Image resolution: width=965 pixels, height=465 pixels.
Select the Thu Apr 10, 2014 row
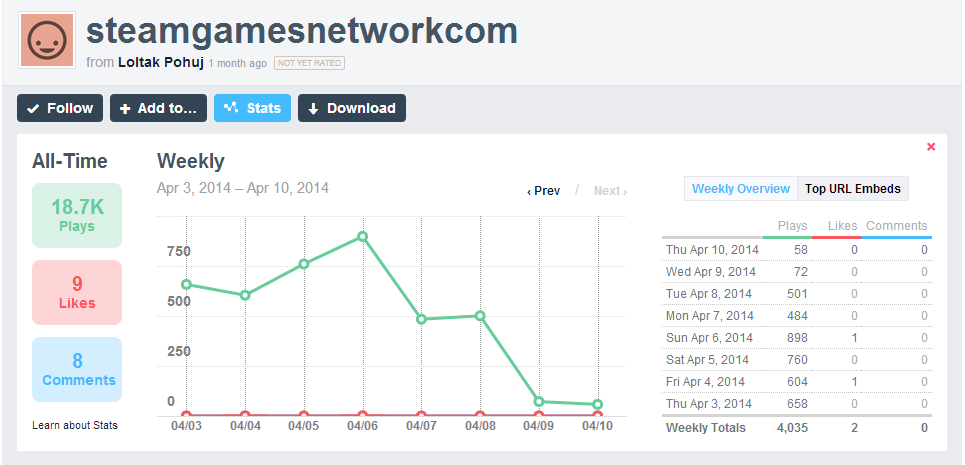coord(796,250)
